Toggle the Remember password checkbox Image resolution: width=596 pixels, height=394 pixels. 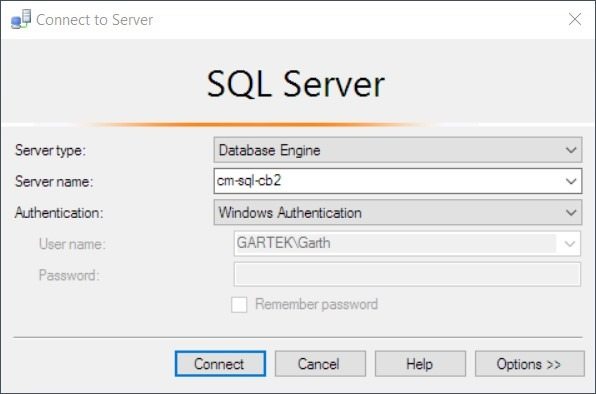239,304
